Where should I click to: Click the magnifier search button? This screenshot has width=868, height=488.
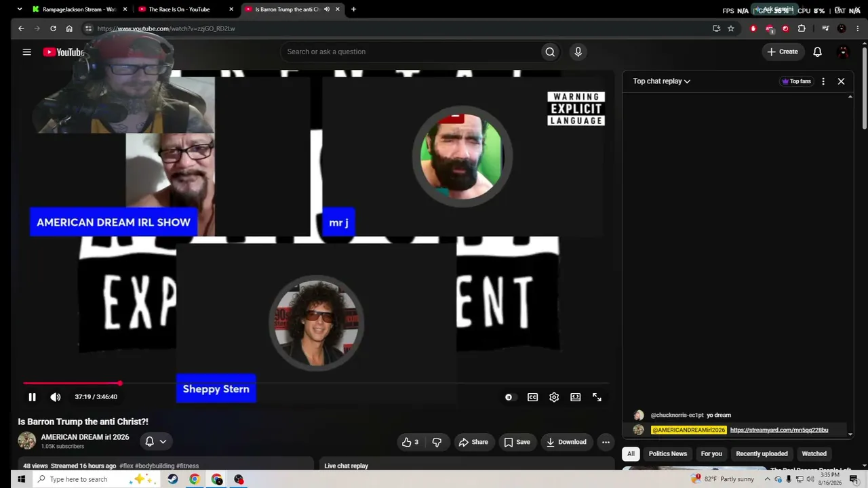point(550,52)
